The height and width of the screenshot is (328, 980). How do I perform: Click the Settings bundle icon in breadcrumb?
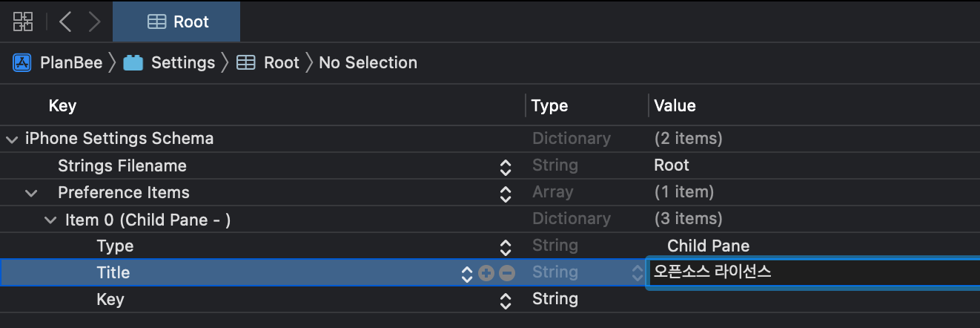click(133, 63)
